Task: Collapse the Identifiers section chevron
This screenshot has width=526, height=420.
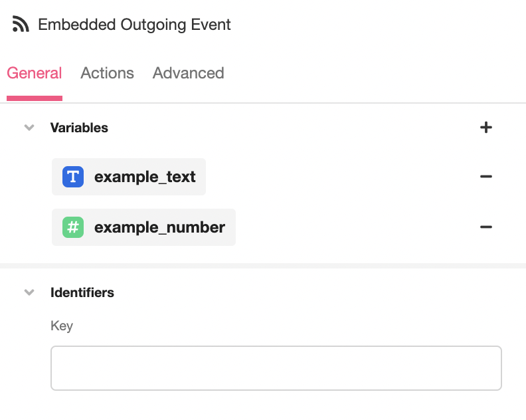Action: (x=29, y=292)
